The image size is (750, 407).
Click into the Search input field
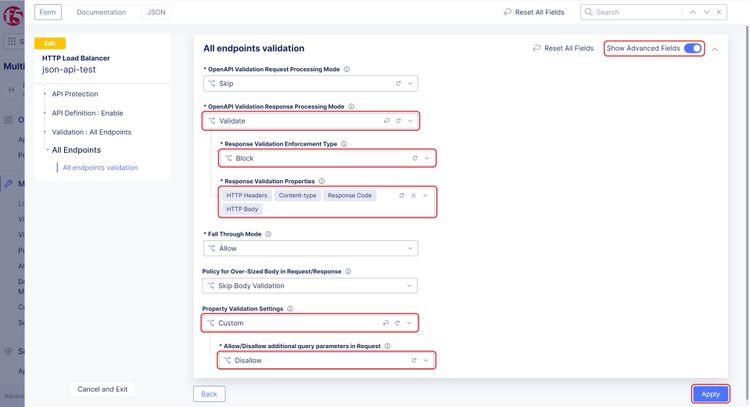pos(635,12)
